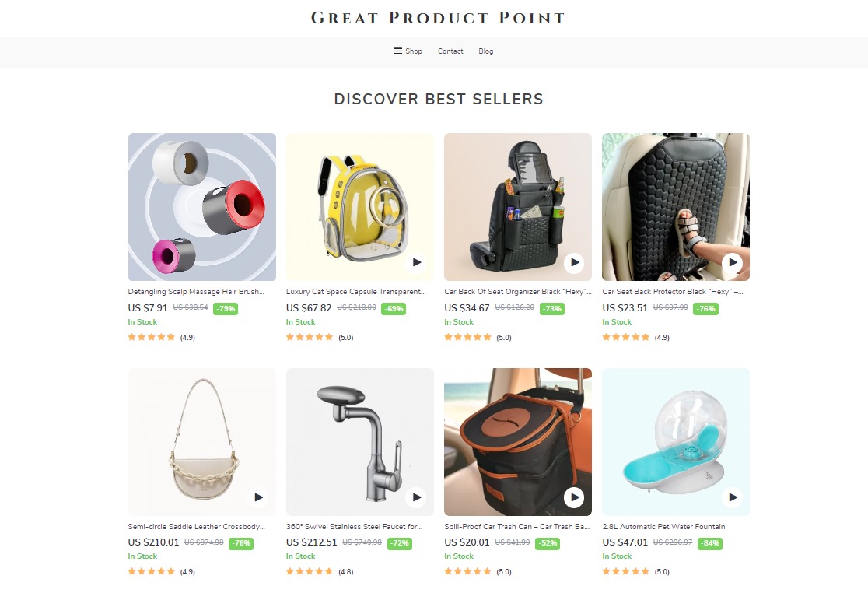Open the Shop hamburger menu
Image resolution: width=868 pixels, height=593 pixels.
coord(408,51)
